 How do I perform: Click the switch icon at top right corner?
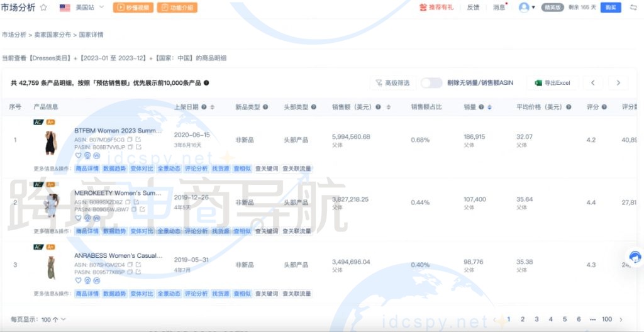tap(633, 8)
